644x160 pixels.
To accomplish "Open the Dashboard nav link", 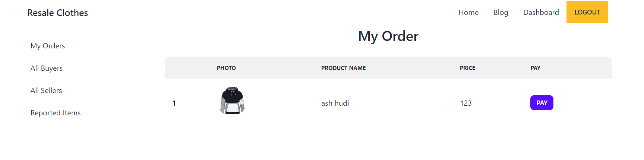I will tap(541, 12).
